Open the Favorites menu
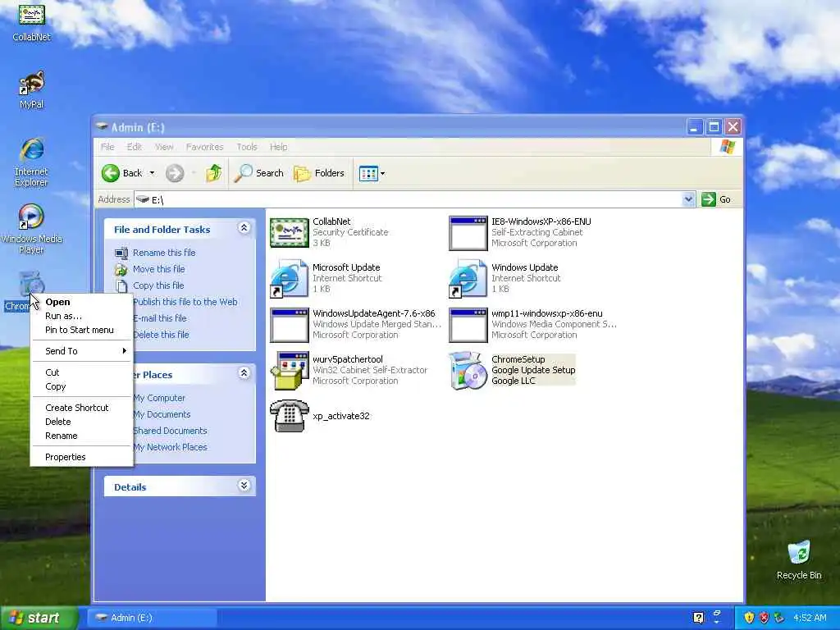This screenshot has width=840, height=630. [204, 147]
